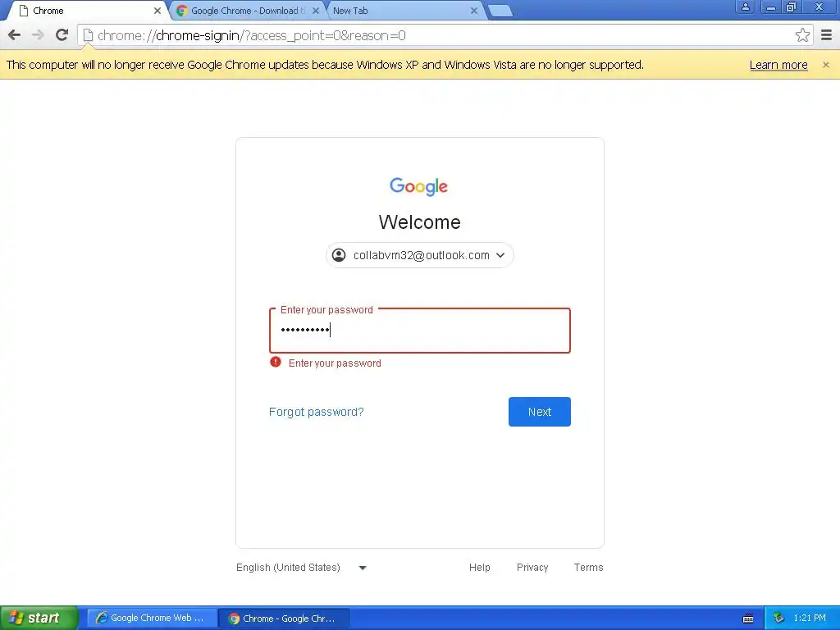Close the Google Chrome Download tab
Screen dimensions: 840x630
point(316,11)
